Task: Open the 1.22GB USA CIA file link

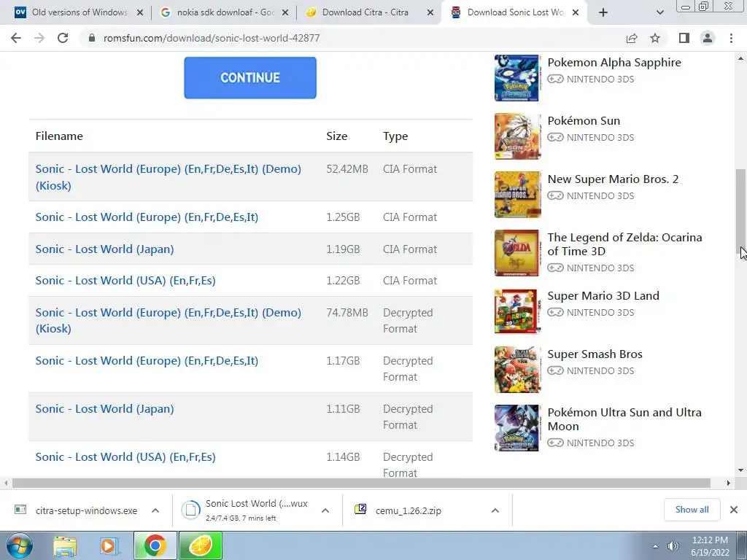Action: (x=125, y=281)
